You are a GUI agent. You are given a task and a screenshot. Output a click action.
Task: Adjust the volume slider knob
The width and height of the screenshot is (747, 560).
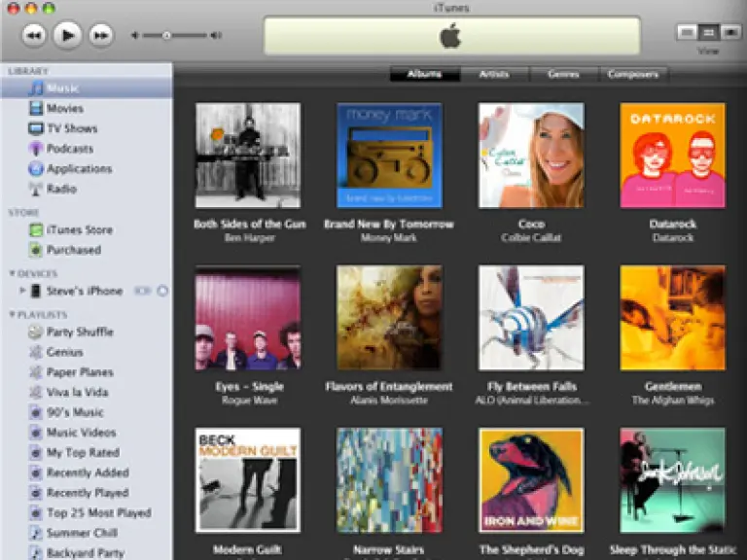pos(166,36)
